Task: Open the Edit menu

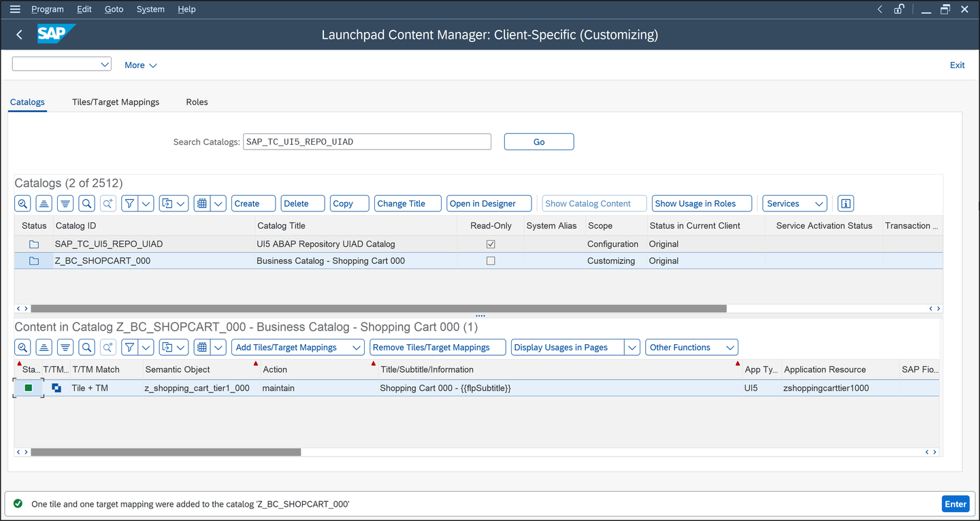Action: 84,10
